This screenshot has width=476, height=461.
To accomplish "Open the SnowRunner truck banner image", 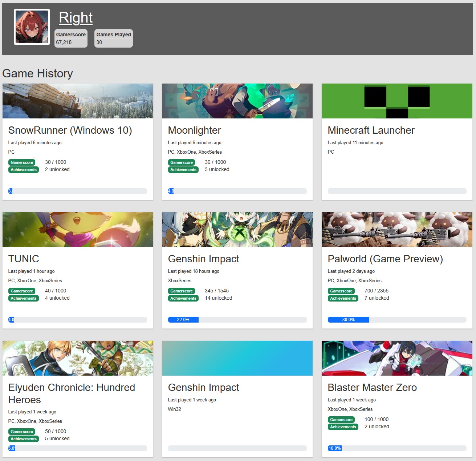I will [78, 101].
